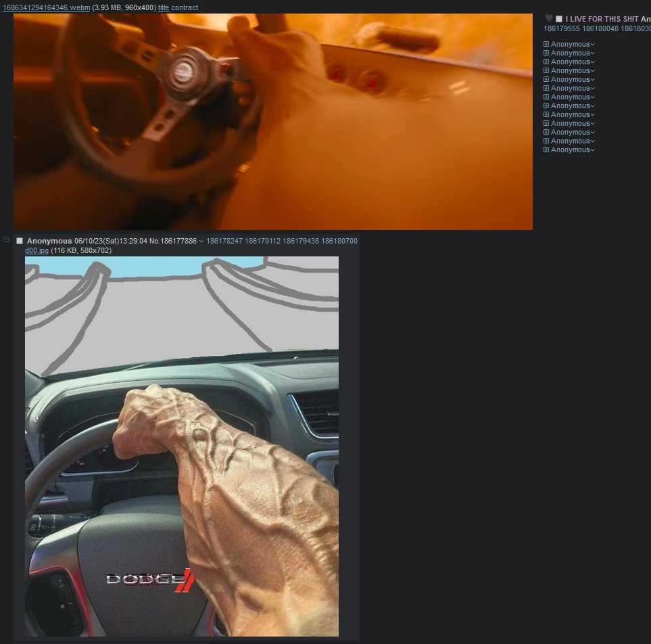
Task: Expand the first collapsed Anonymous post via plus icon
Action: point(546,44)
